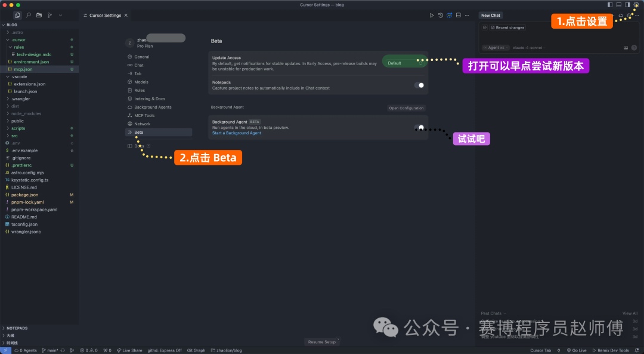Toggle the Notepads switch
This screenshot has width=644, height=354.
click(419, 85)
